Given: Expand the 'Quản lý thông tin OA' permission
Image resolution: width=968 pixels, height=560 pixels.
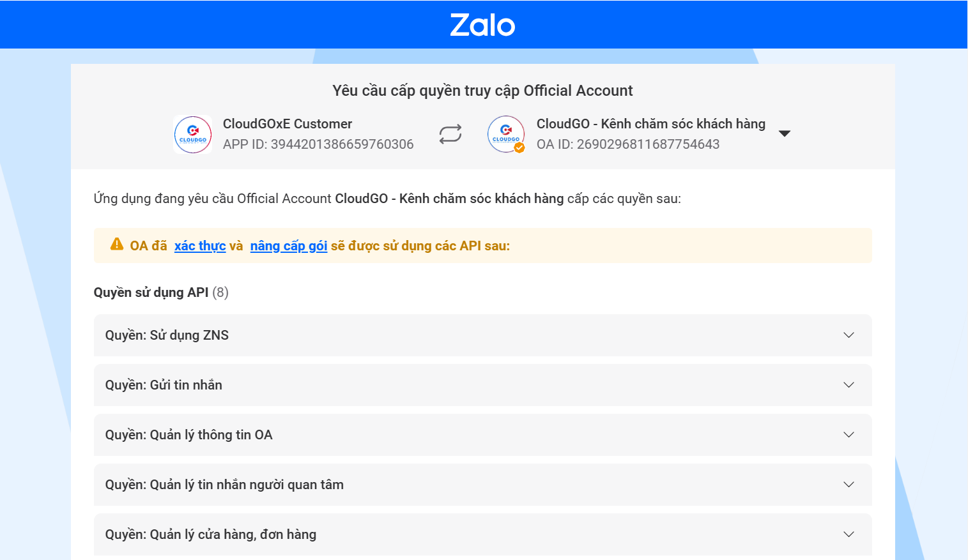Looking at the screenshot, I should tap(849, 435).
